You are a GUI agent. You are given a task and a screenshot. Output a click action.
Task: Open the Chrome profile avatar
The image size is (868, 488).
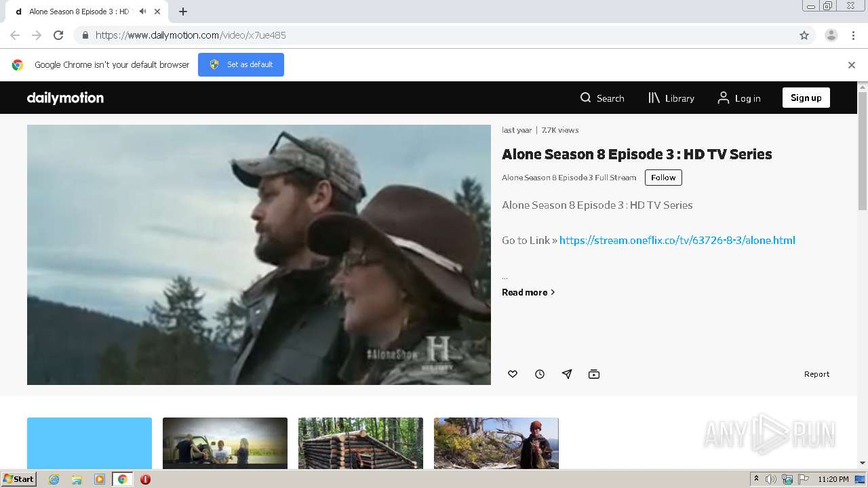[x=831, y=35]
